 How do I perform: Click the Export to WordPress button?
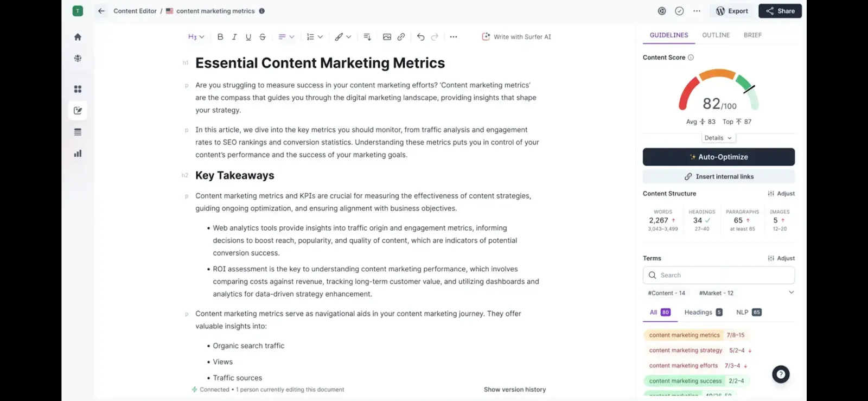732,11
